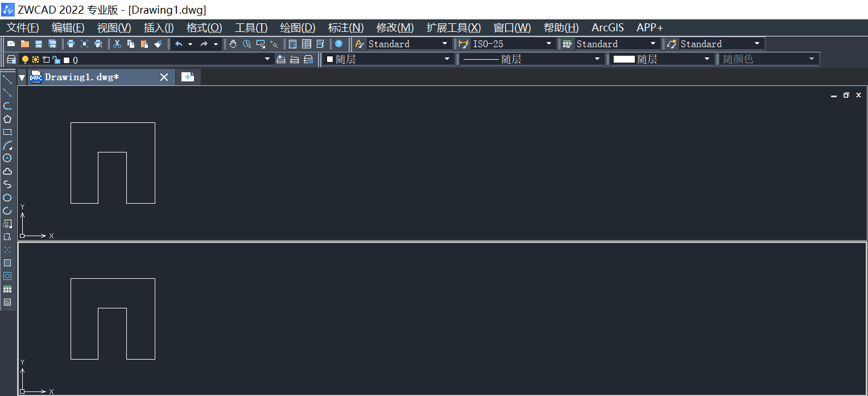The height and width of the screenshot is (396, 868).
Task: Expand the redo history dropdown arrow
Action: pos(216,44)
